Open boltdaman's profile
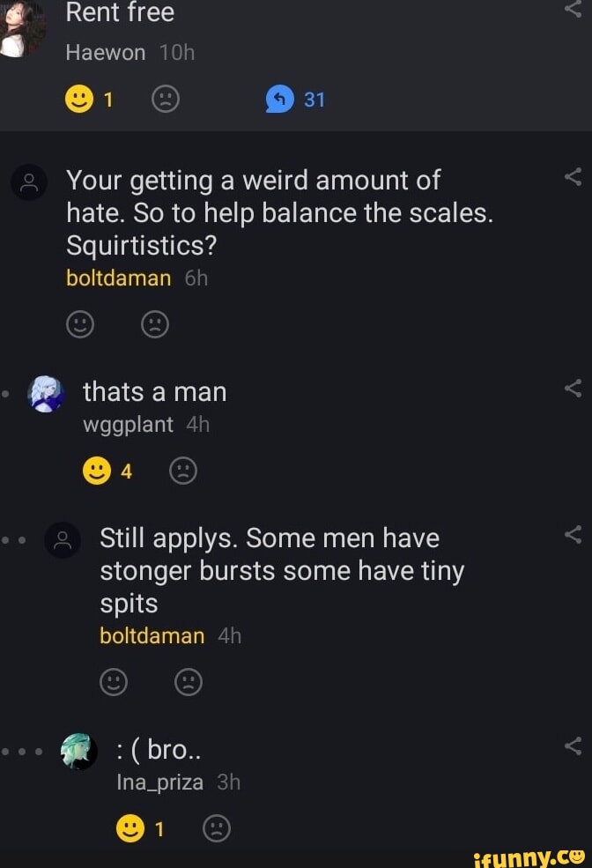The image size is (592, 868). [118, 278]
